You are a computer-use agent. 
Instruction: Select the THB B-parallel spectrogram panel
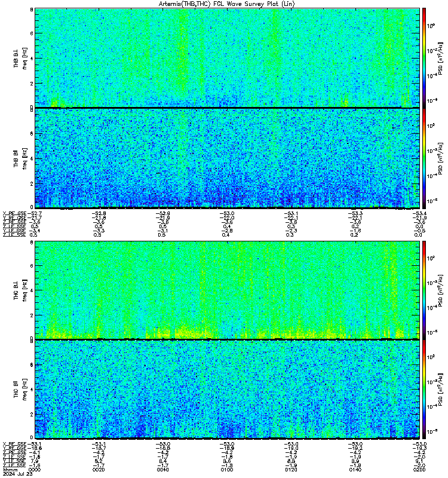click(x=228, y=158)
